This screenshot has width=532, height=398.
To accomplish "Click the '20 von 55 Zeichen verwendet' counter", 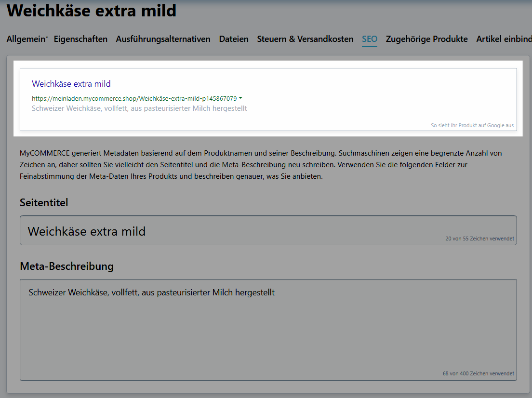I will 479,239.
